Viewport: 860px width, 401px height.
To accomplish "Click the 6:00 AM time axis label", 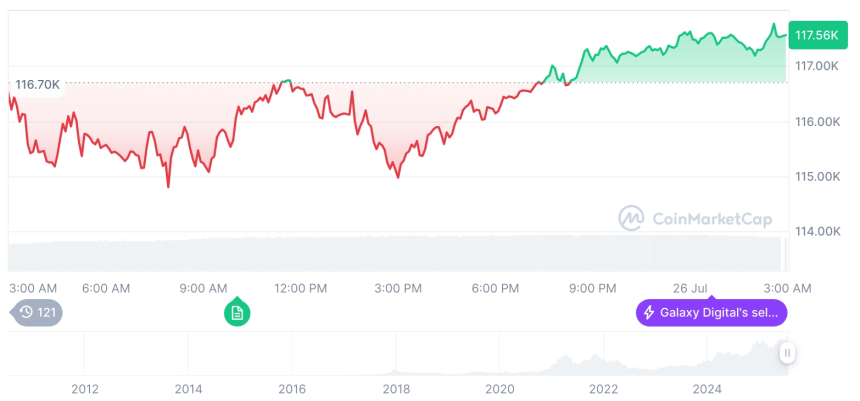I will point(106,288).
